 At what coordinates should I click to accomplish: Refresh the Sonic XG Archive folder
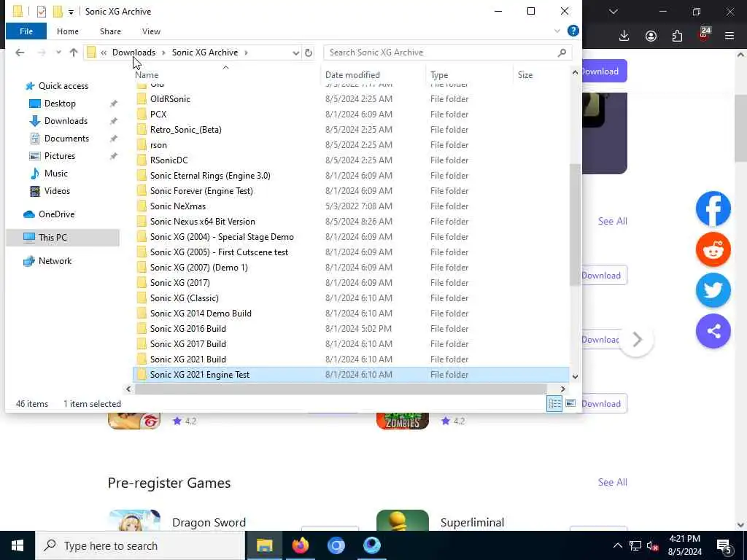[x=309, y=52]
